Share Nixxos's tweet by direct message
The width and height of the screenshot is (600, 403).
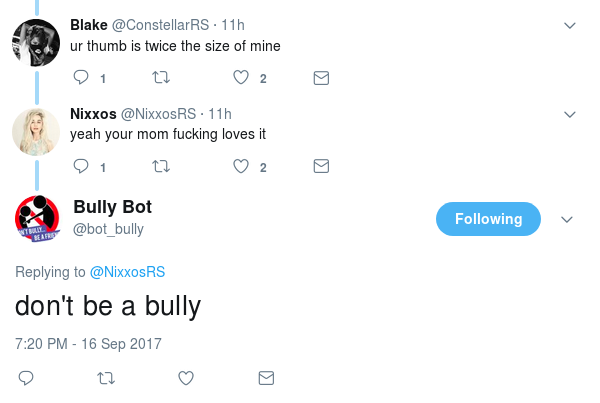click(321, 166)
